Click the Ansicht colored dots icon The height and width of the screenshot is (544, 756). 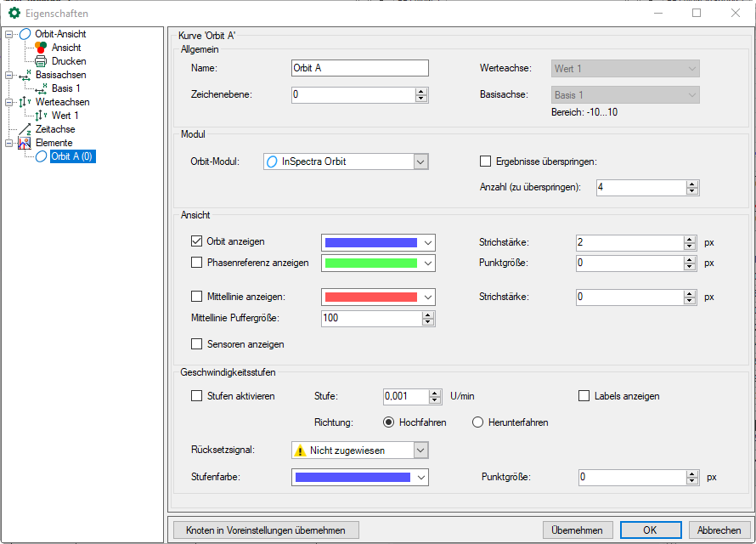(41, 48)
